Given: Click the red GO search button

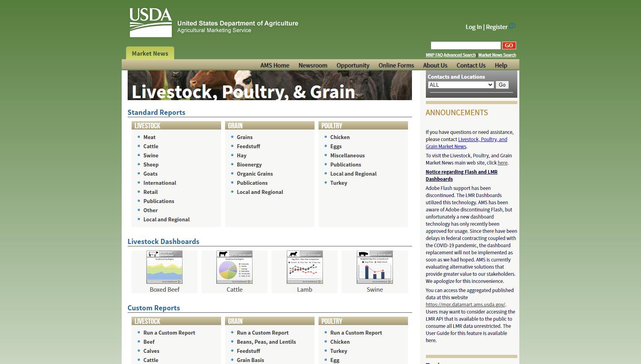Looking at the screenshot, I should [509, 45].
